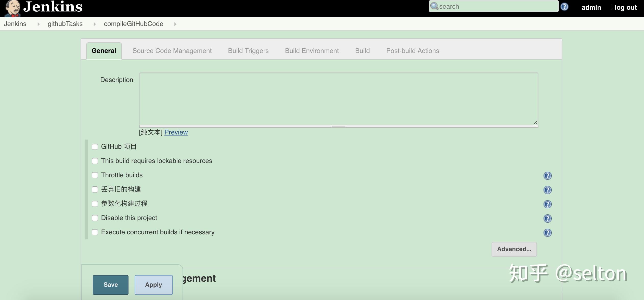644x300 pixels.
Task: Check This build requires lockable resources
Action: 95,161
